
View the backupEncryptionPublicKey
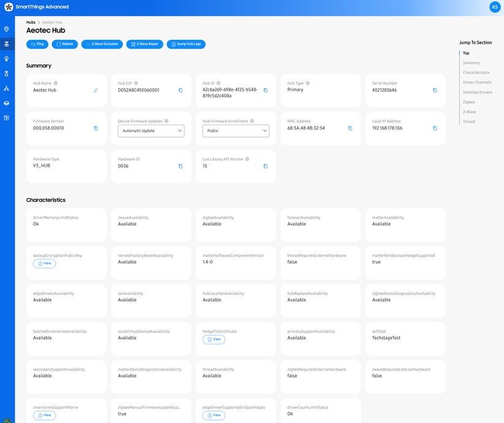coord(44,262)
